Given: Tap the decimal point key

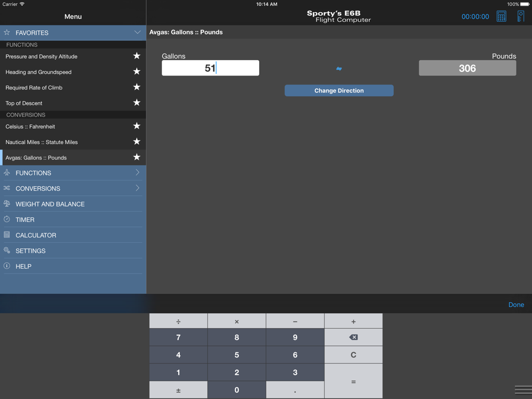Looking at the screenshot, I should (295, 390).
